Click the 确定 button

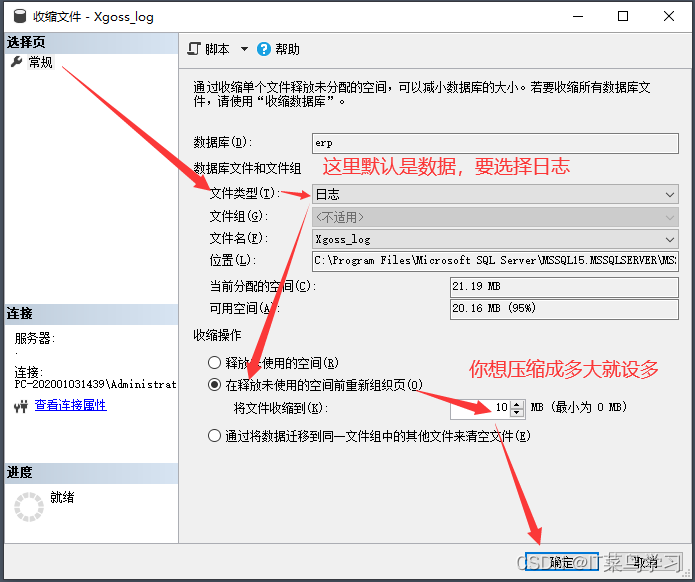tap(561, 562)
